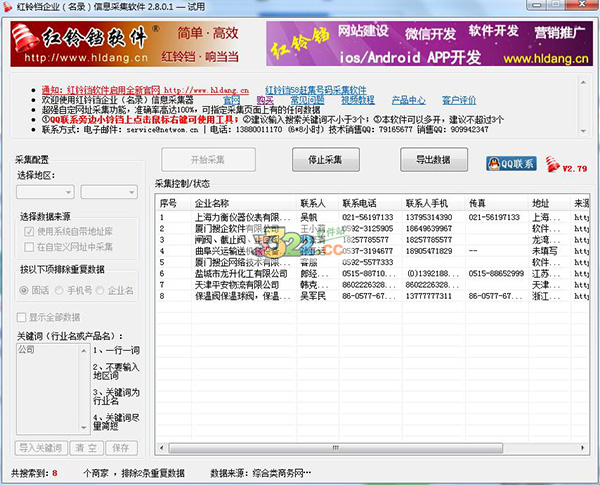The width and height of the screenshot is (600, 485).
Task: Sort by 联系人手机 column header
Action: 434,203
